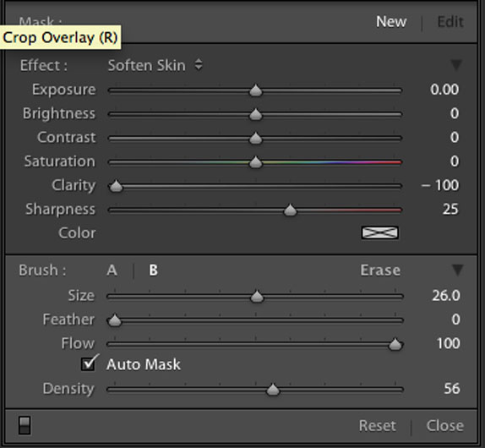The image size is (485, 448).
Task: Click the Saturation value field
Action: click(x=455, y=161)
